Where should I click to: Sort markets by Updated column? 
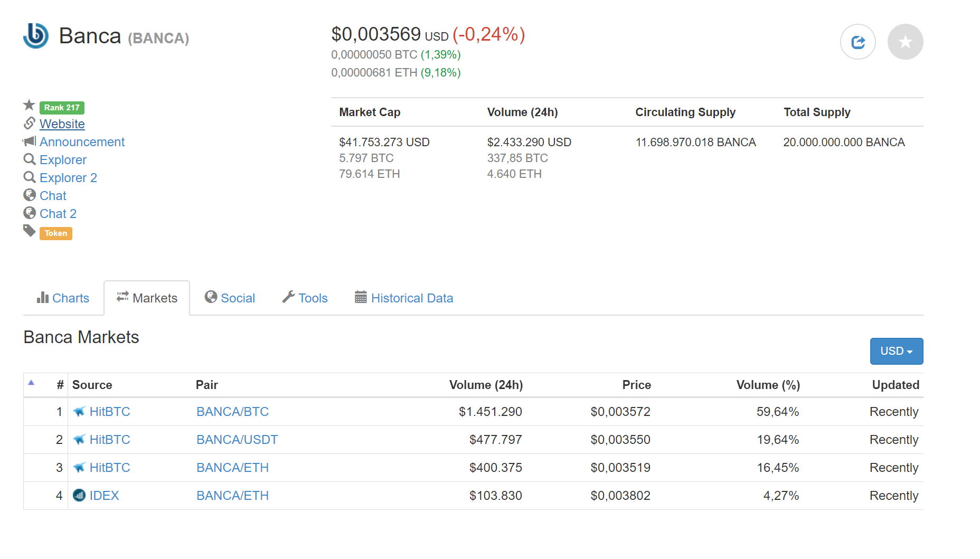pos(896,385)
